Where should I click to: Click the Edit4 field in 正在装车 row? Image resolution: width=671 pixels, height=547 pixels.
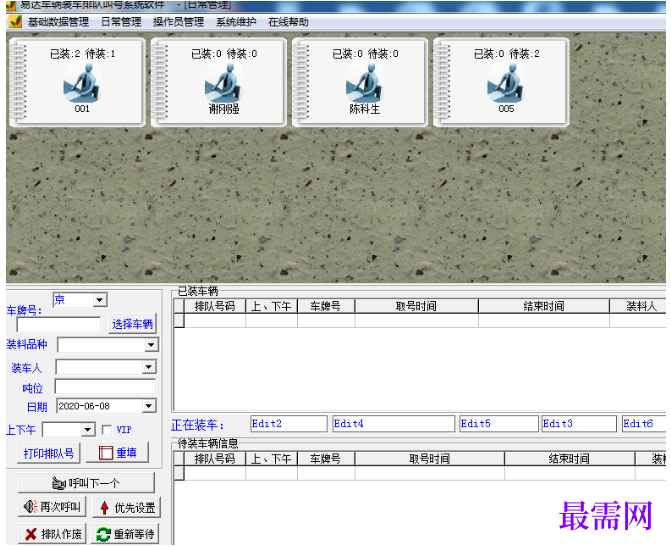(394, 423)
